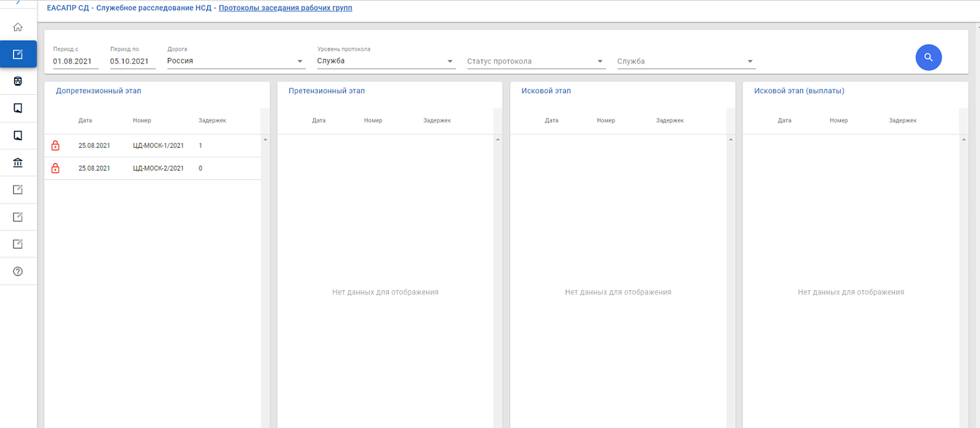This screenshot has height=428, width=980.
Task: Sort by Дата in Допретензионный этап table
Action: pyautogui.click(x=85, y=121)
